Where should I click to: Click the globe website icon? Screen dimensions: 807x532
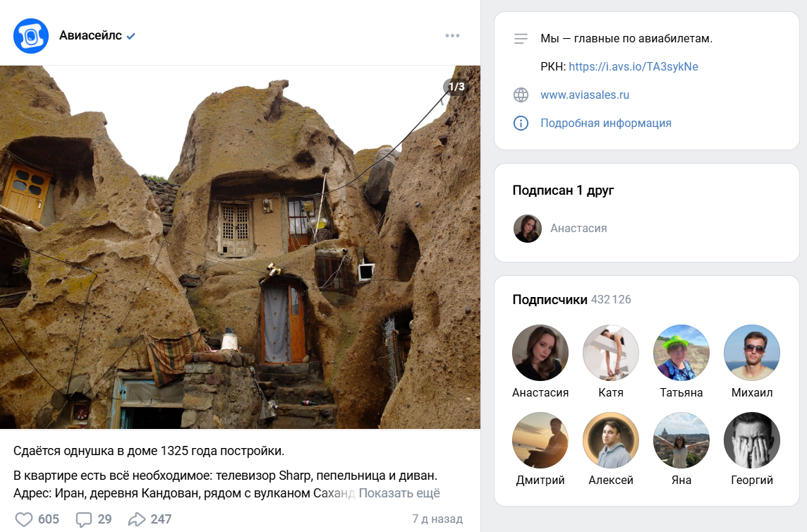521,95
